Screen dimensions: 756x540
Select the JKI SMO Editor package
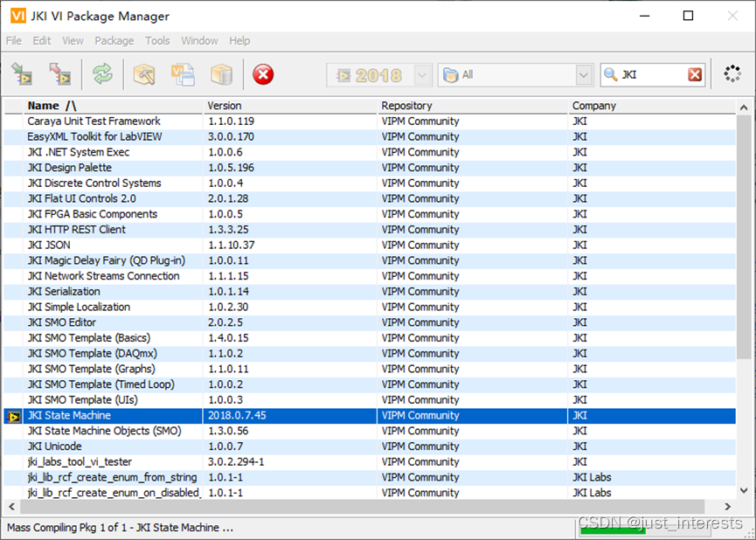pyautogui.click(x=370, y=322)
